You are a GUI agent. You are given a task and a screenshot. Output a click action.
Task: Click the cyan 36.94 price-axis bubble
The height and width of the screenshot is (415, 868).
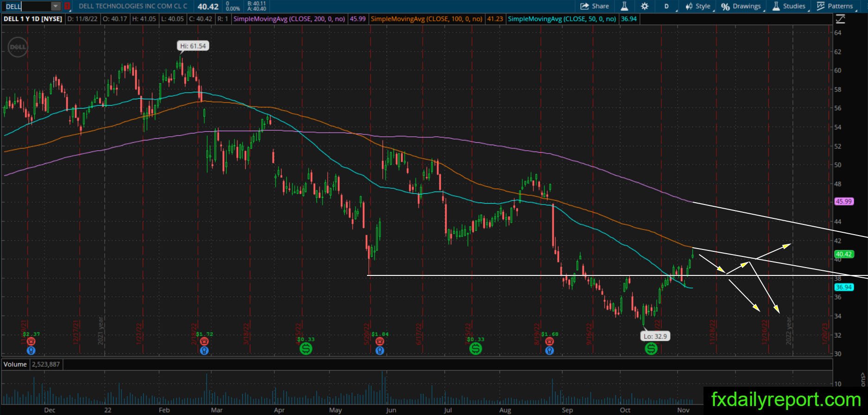844,287
